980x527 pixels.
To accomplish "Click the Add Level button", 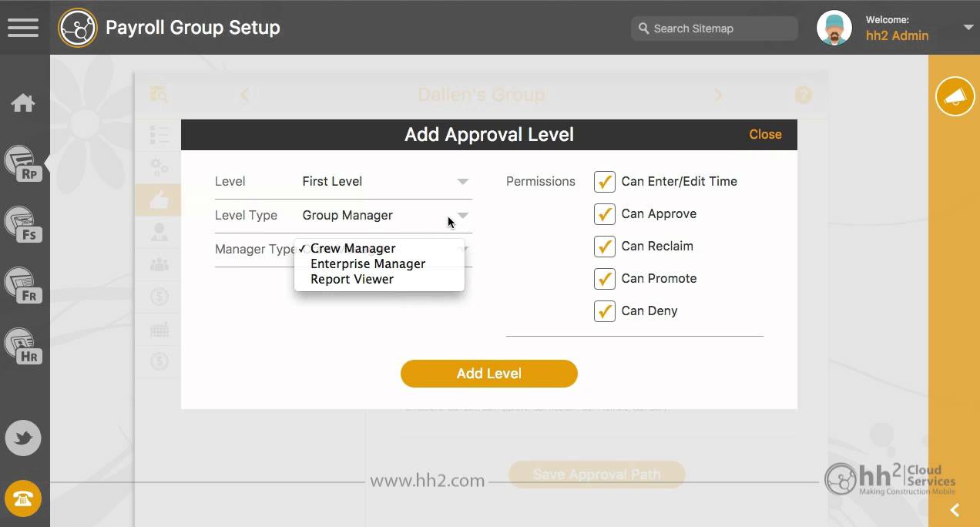I will coord(489,374).
